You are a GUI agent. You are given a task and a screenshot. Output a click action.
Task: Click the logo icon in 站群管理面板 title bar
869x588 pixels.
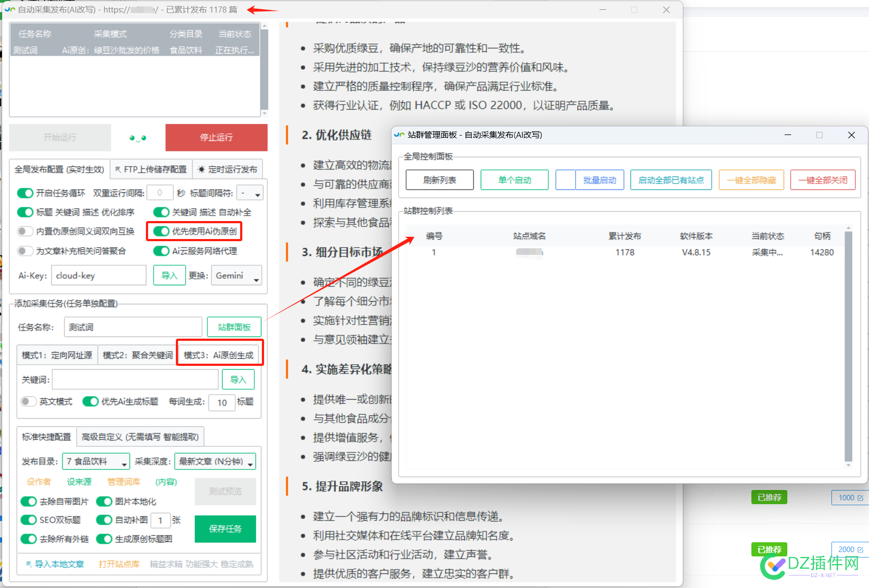[x=399, y=135]
